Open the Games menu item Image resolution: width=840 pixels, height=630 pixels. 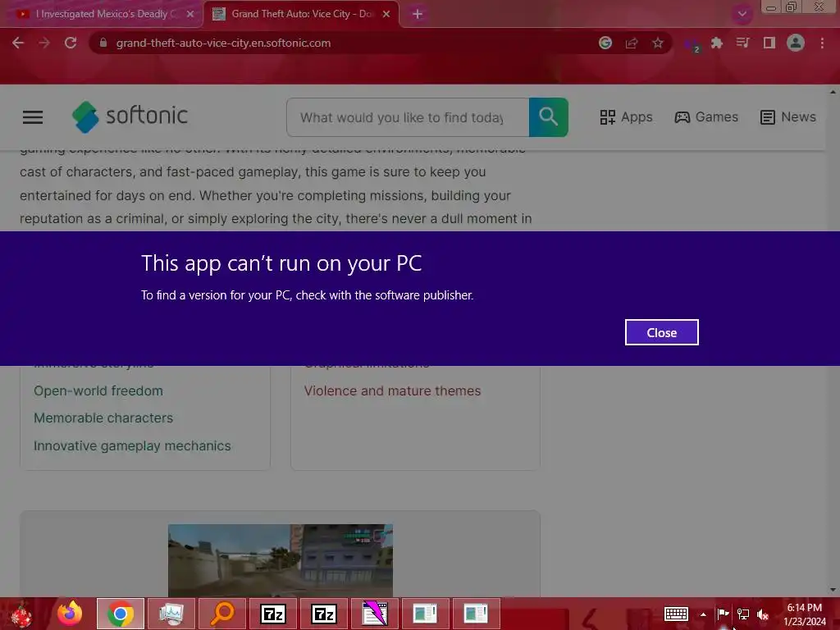[x=706, y=116]
